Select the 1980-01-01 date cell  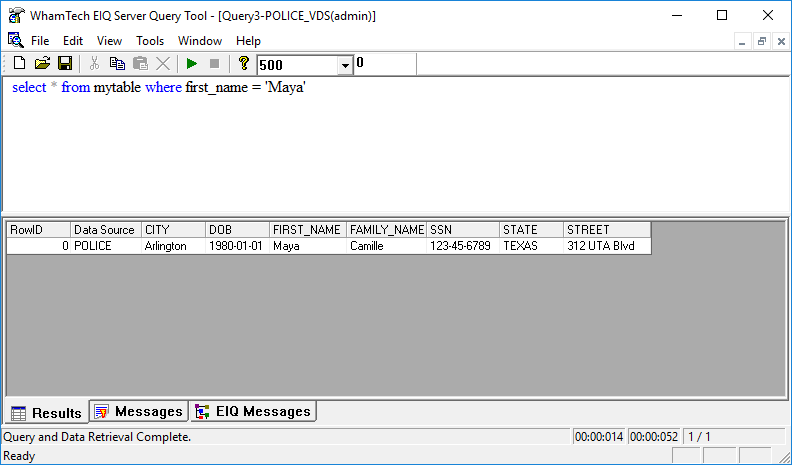[x=237, y=246]
